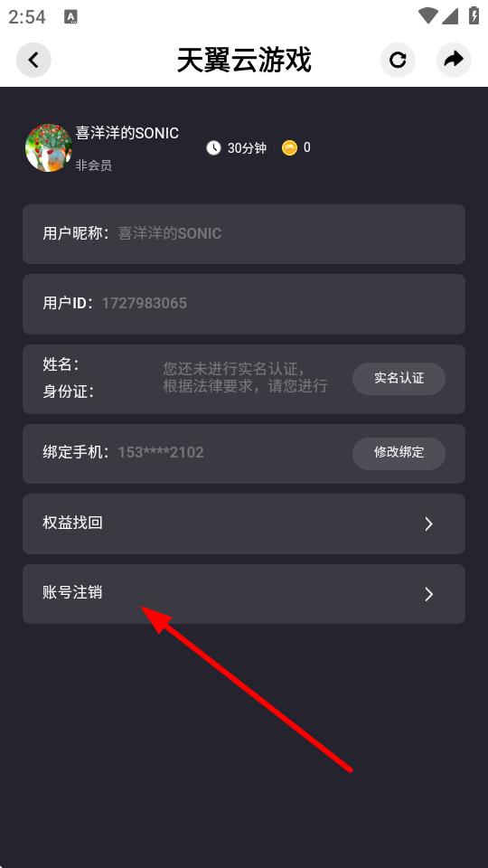Open the user avatar picture

(49, 147)
